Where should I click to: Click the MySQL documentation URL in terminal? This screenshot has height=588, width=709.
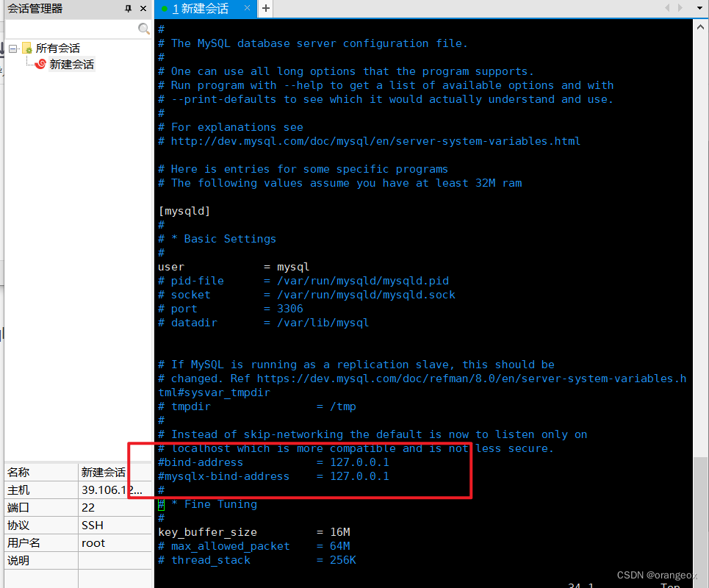(375, 141)
